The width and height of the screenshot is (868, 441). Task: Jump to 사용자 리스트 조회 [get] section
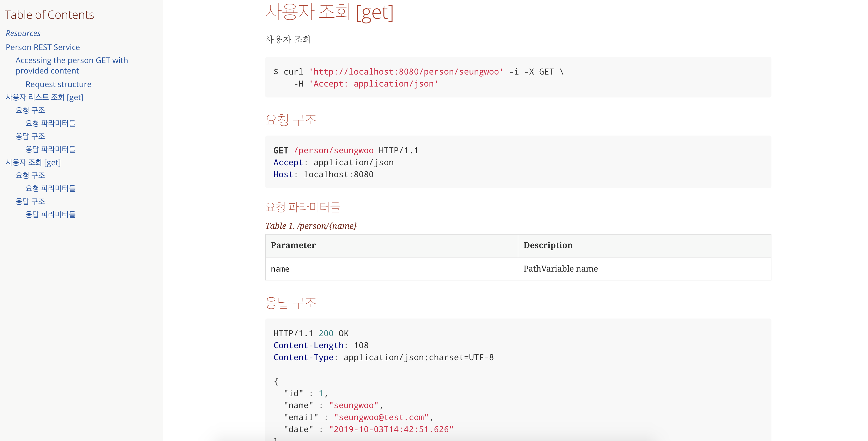(x=44, y=97)
